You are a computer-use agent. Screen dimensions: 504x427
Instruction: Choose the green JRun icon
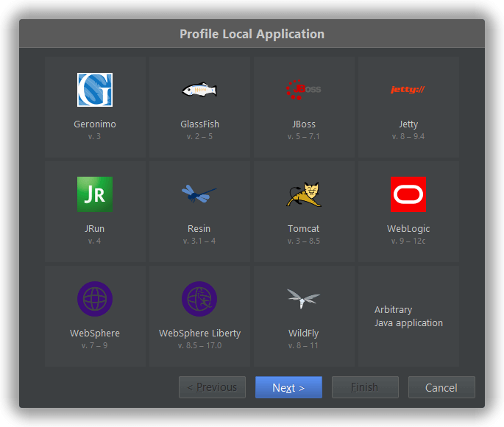tap(95, 194)
